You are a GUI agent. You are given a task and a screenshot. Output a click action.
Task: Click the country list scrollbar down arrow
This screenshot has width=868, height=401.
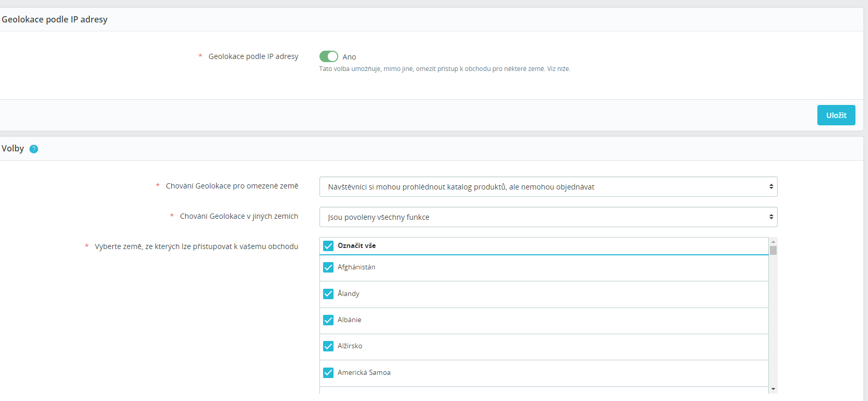(x=773, y=389)
